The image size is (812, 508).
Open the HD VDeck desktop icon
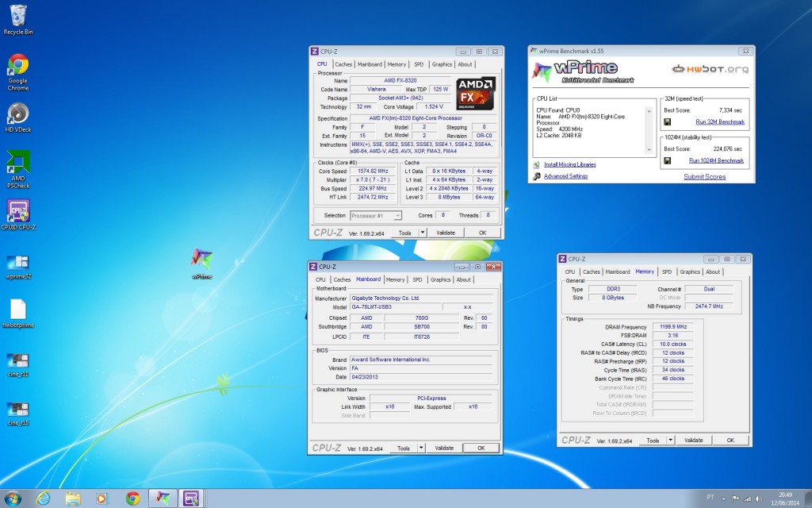17,114
